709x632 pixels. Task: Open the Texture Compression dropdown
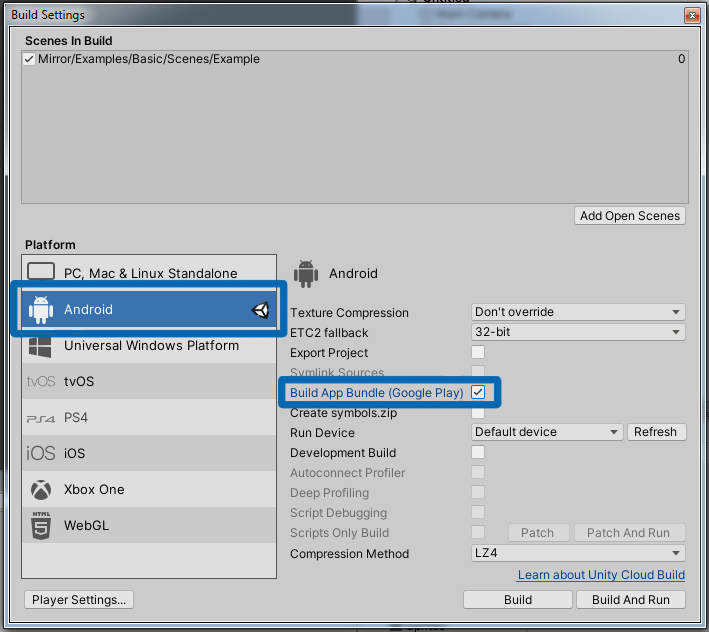click(x=578, y=312)
